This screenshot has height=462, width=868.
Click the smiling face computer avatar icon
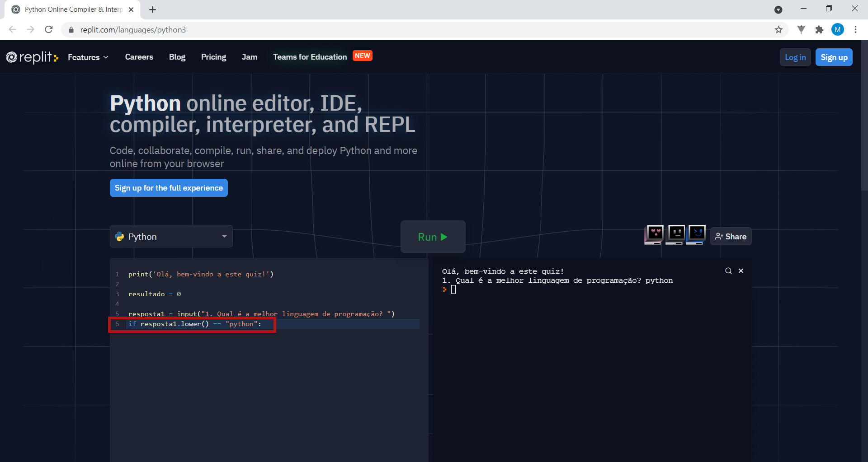coord(675,235)
